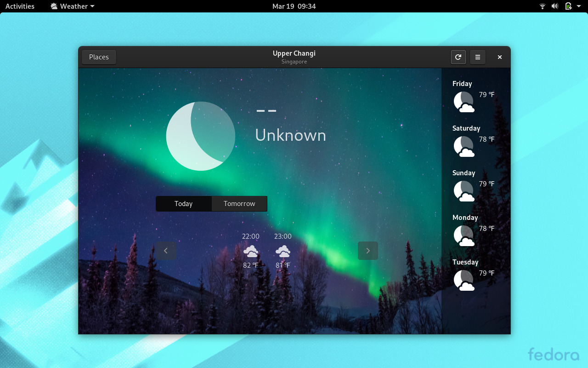Open the Places selector
The width and height of the screenshot is (588, 368).
pos(99,57)
